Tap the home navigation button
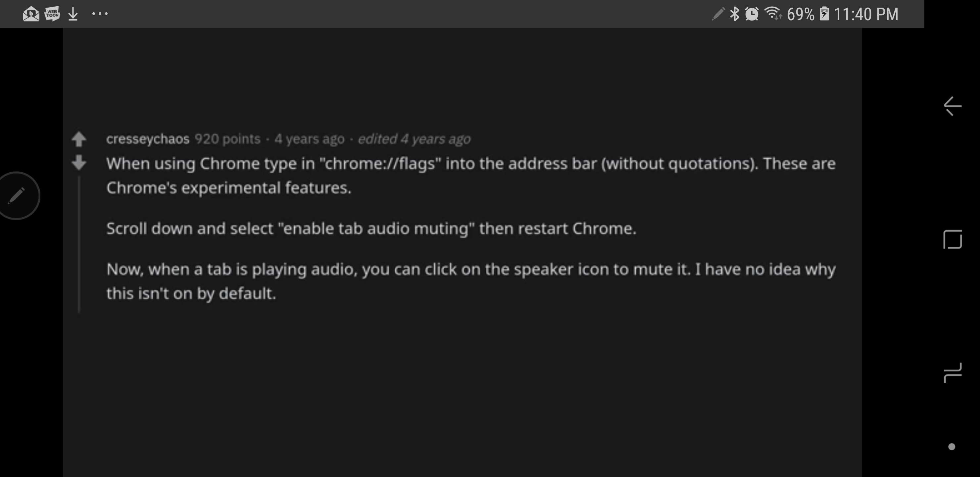 pyautogui.click(x=952, y=239)
